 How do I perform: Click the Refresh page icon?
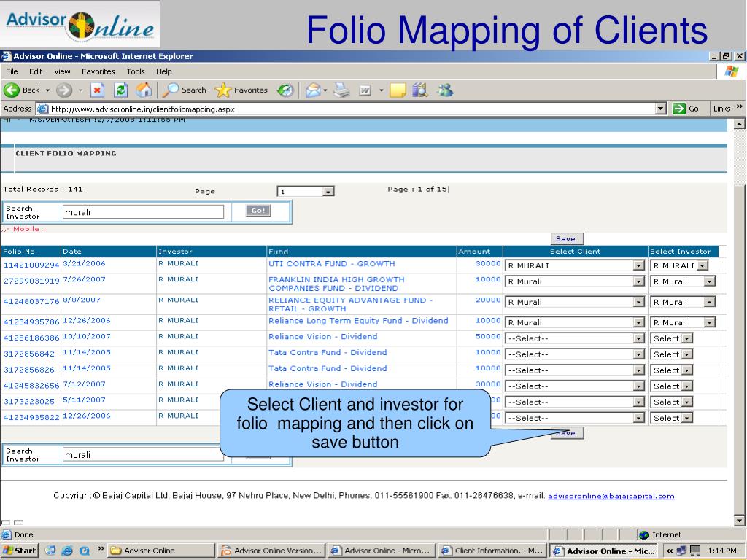click(121, 90)
